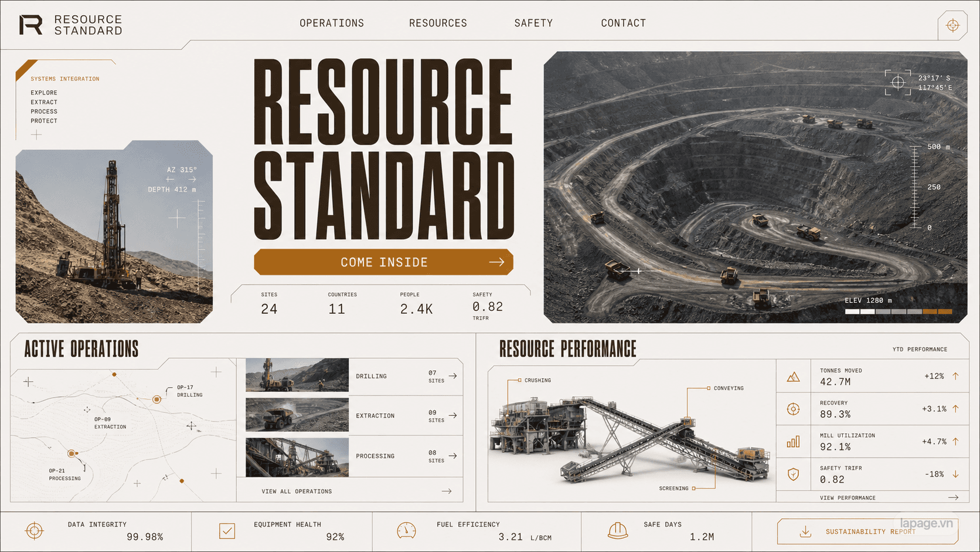Open the open-pit mine aerial image
The width and height of the screenshot is (980, 552).
pyautogui.click(x=756, y=187)
